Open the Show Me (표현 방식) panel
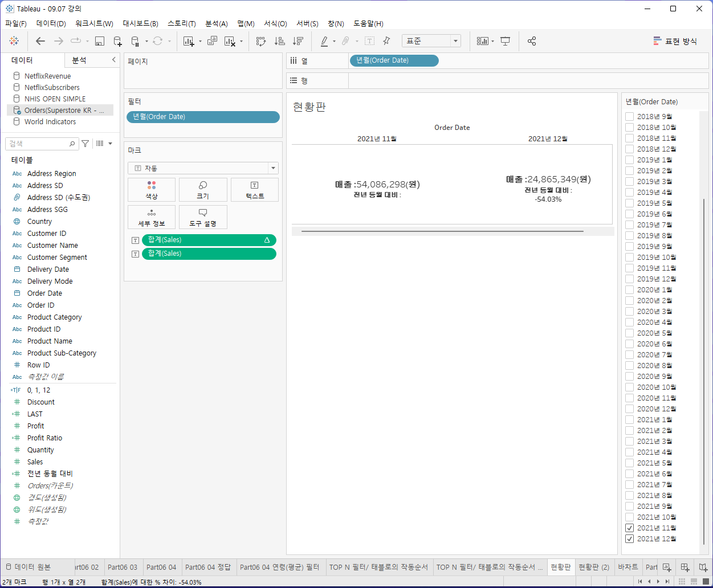This screenshot has width=713, height=588. click(675, 41)
